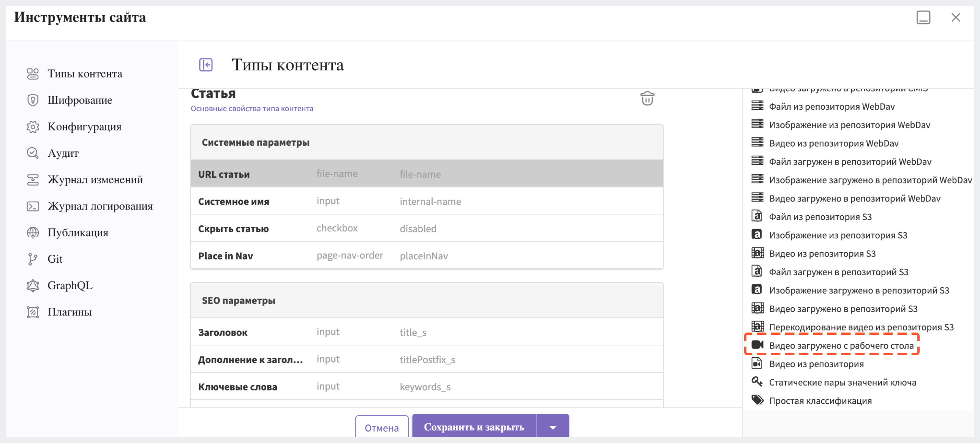Open Журнал логирования section
980x443 pixels.
click(100, 206)
